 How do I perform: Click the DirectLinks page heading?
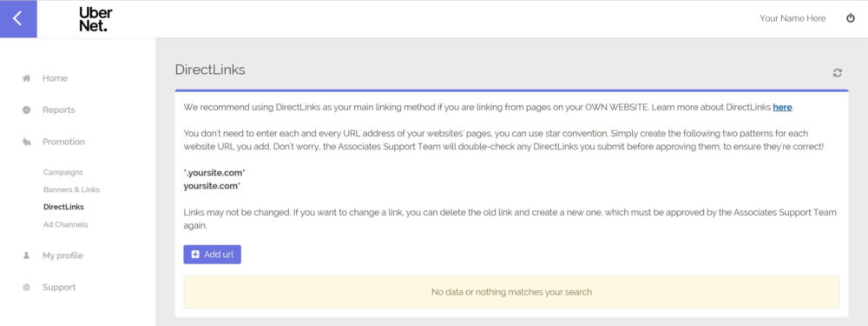210,70
